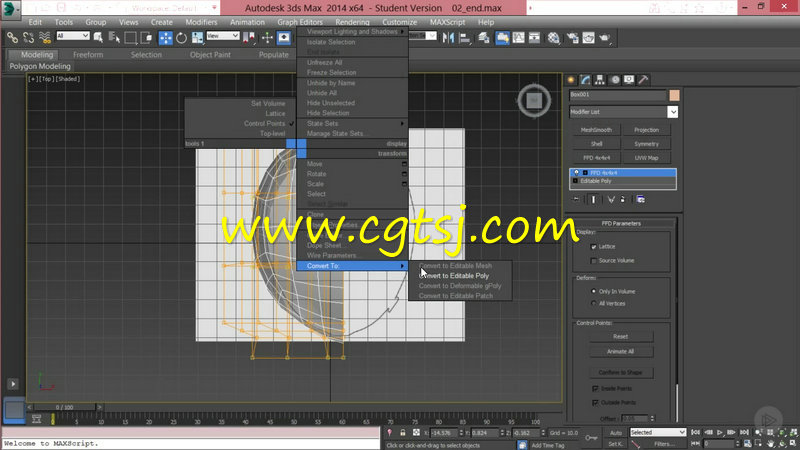Click the Animate All button

pyautogui.click(x=620, y=352)
